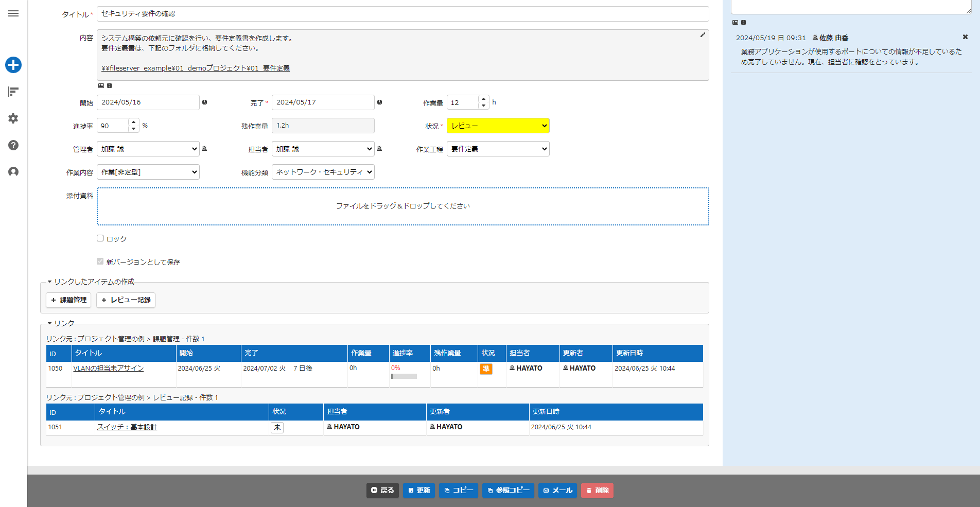Image resolution: width=980 pixels, height=507 pixels.
Task: Click the table insert icon below 内容
Action: point(109,86)
